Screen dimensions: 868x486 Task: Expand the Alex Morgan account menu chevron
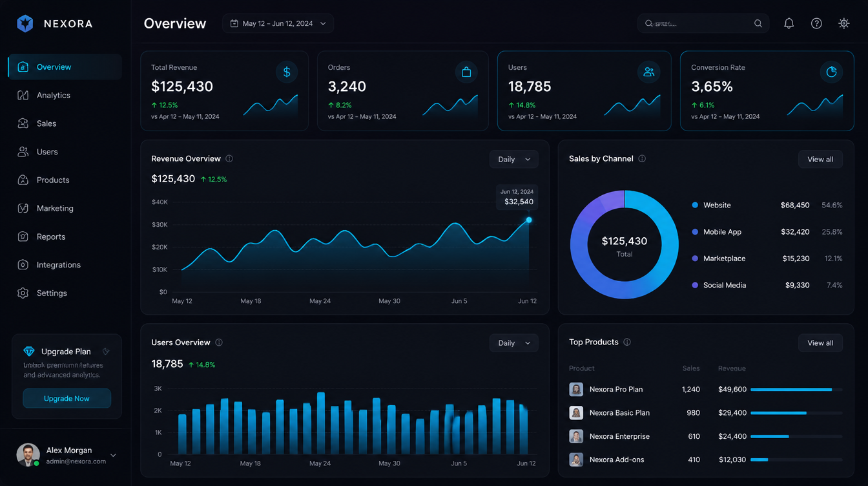[x=114, y=456]
